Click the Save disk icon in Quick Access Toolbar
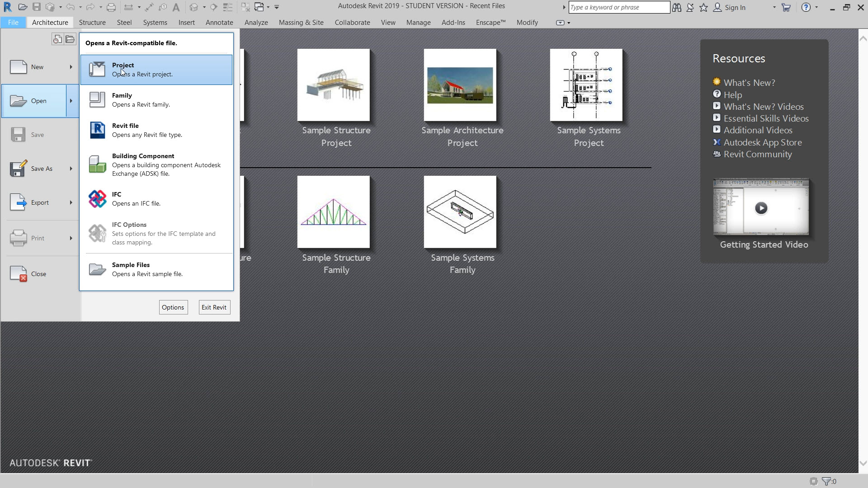 37,7
